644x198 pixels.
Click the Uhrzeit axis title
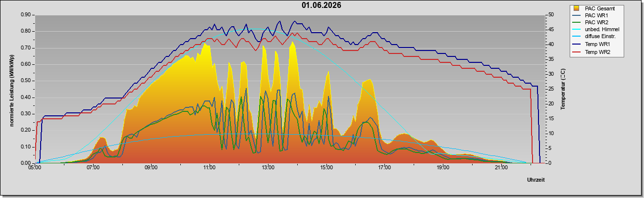(536, 180)
